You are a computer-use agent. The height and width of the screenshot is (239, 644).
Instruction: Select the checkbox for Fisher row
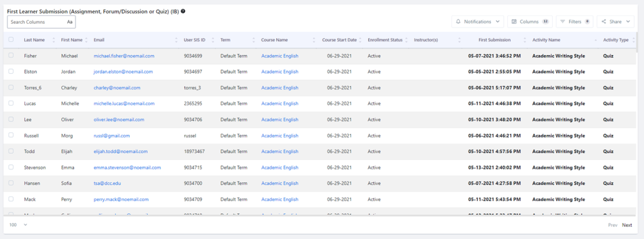pyautogui.click(x=11, y=55)
